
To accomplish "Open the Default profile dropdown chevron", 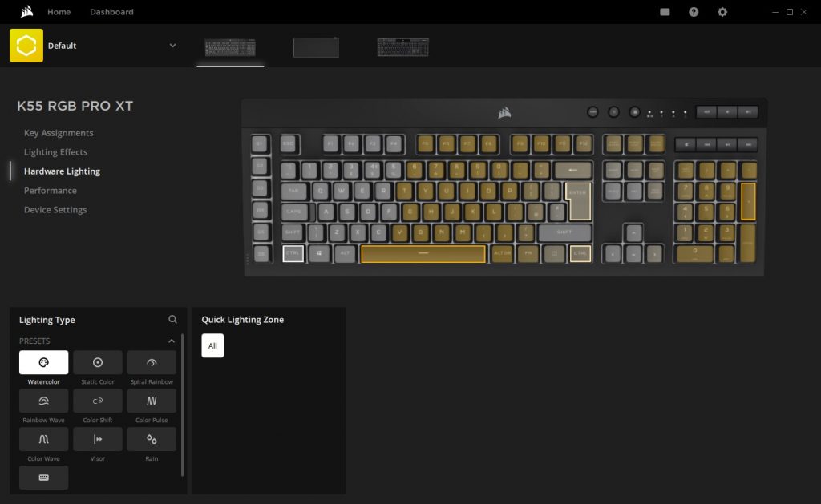I will tap(172, 46).
